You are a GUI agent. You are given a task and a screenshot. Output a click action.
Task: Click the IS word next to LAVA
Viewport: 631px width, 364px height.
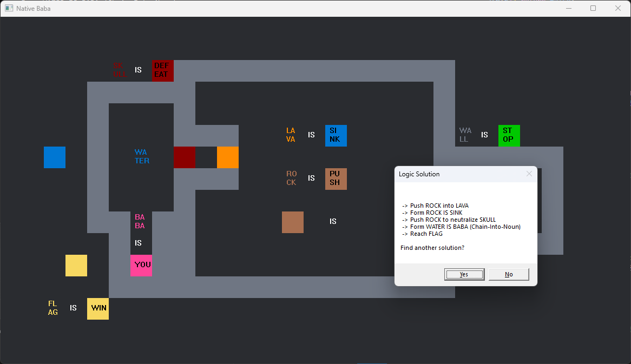311,135
